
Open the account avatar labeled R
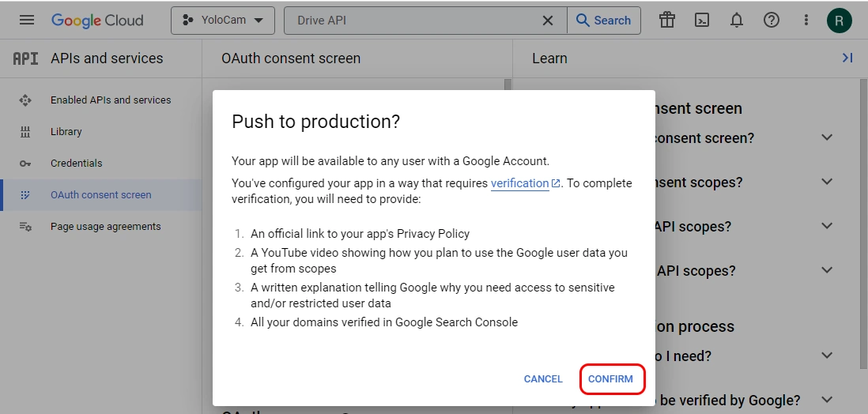click(840, 21)
